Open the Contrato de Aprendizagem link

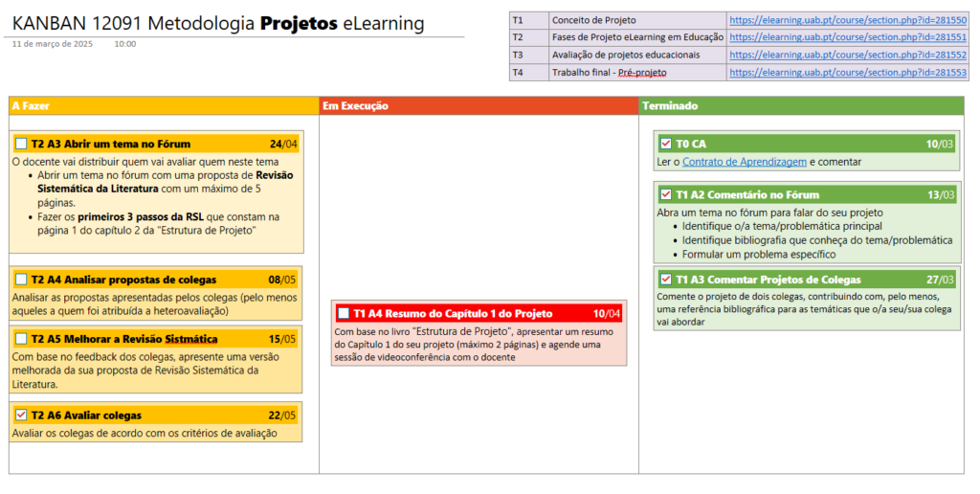point(745,162)
